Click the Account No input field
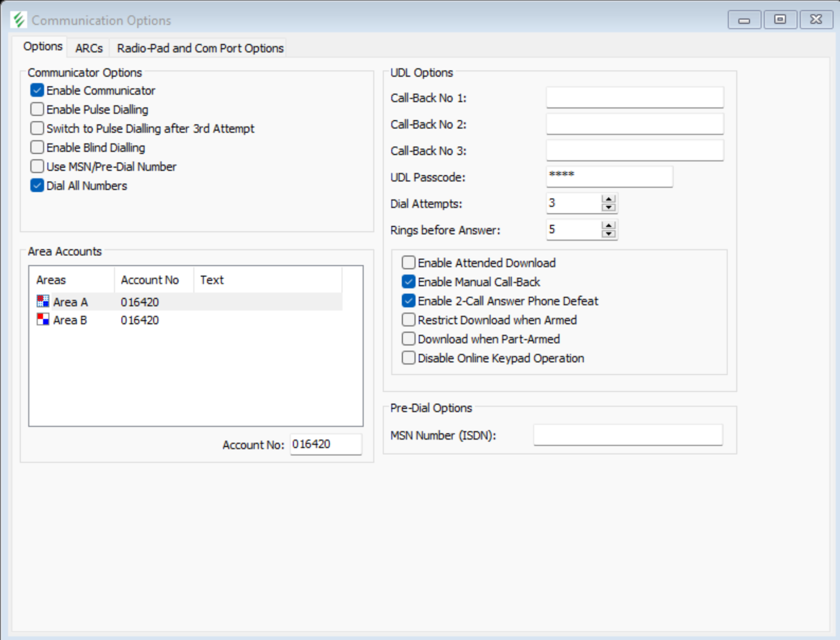This screenshot has width=840, height=640. pos(325,444)
